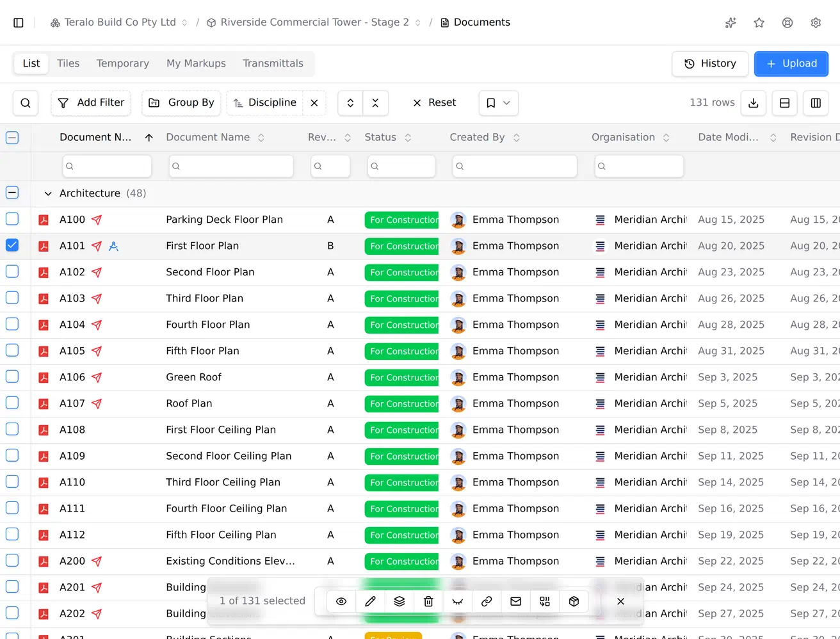Viewport: 840px width, 639px height.
Task: Edit selected document with pencil icon
Action: [x=371, y=601]
